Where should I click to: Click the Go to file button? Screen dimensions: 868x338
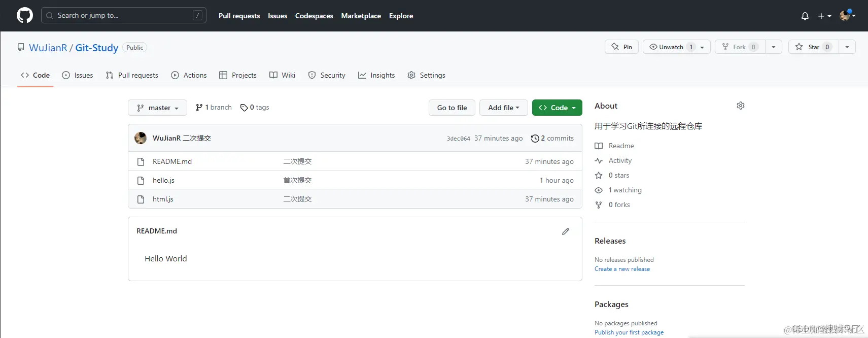[452, 108]
